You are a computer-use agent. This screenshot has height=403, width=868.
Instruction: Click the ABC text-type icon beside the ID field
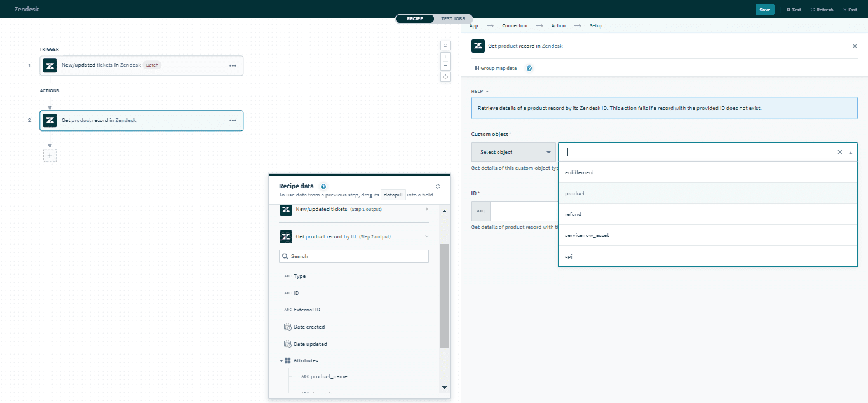pyautogui.click(x=481, y=210)
